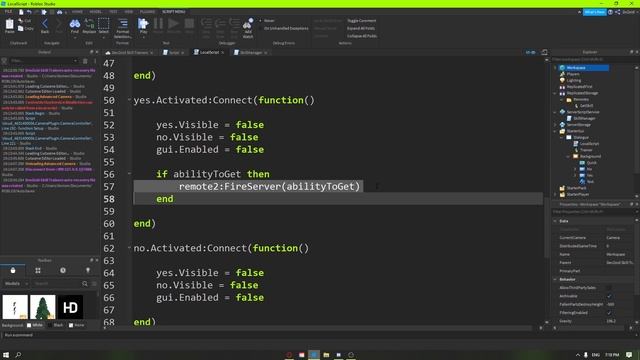Expand the ServerStorage tree node

(x=555, y=124)
